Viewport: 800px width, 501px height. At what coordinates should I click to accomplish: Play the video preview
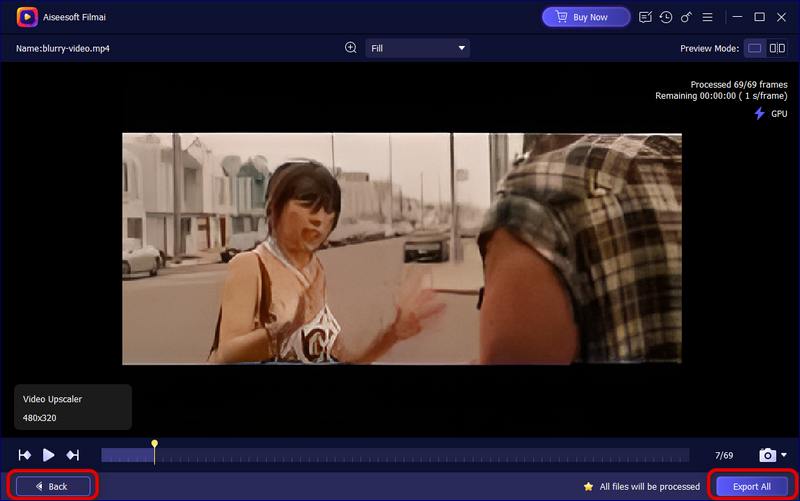point(48,455)
